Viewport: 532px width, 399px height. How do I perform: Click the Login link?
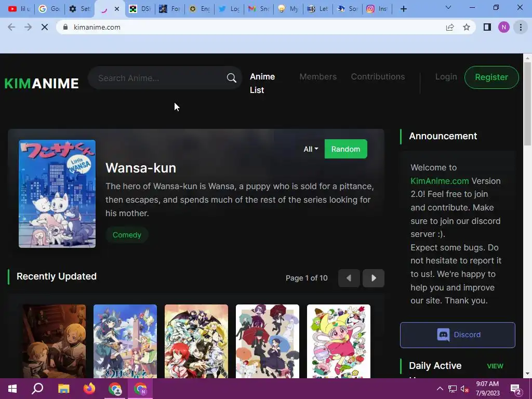click(x=446, y=77)
